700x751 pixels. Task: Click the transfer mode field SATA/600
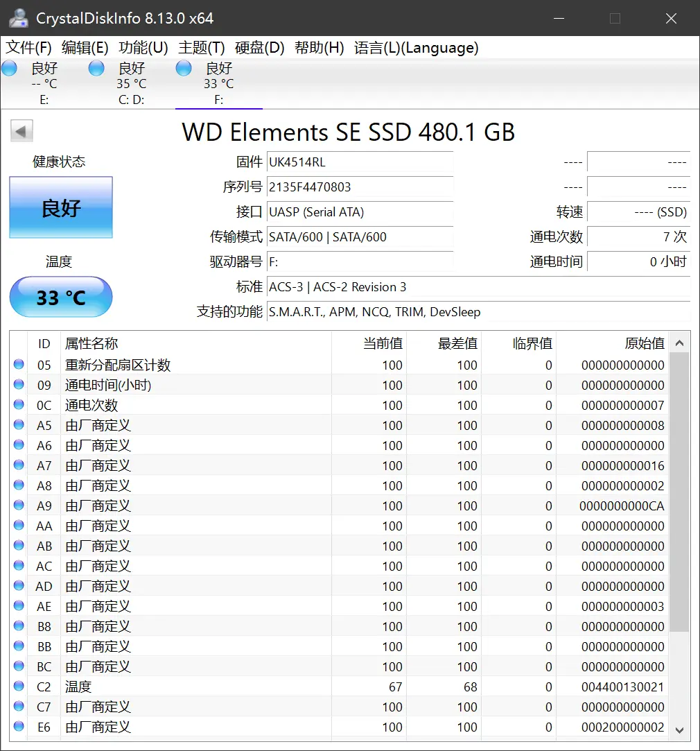pos(360,236)
